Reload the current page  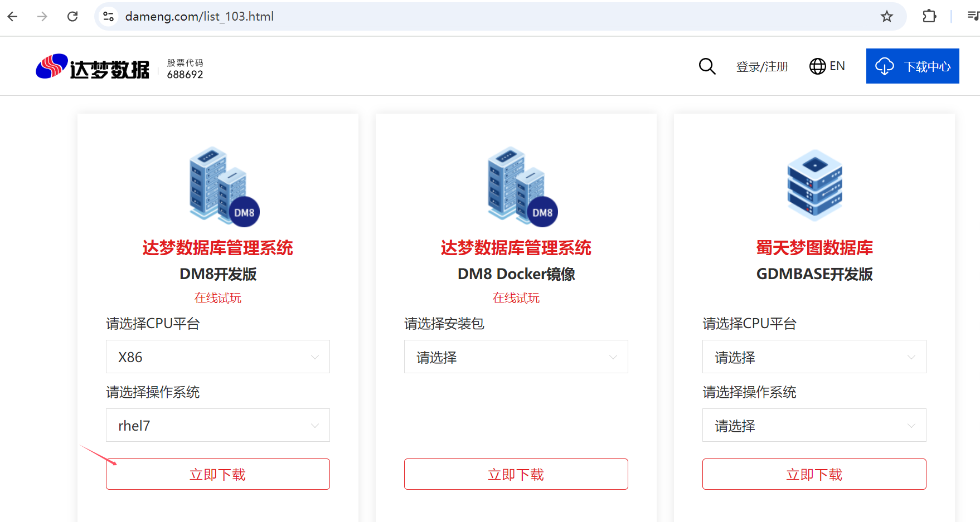72,17
